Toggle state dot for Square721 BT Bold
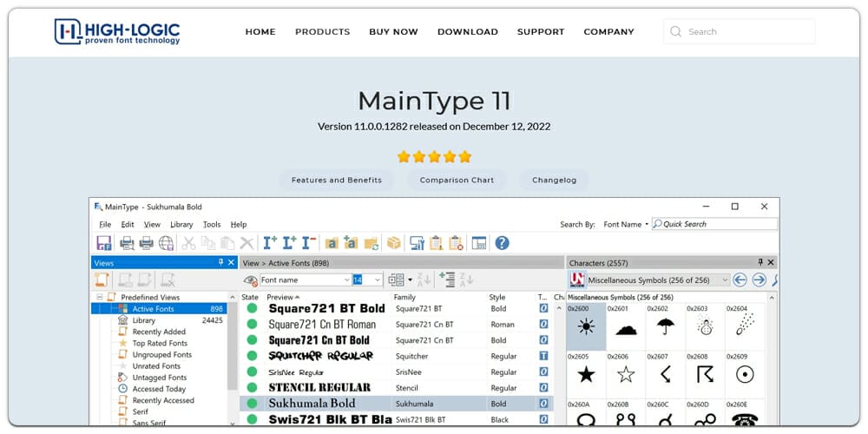This screenshot has width=868, height=434. click(252, 308)
